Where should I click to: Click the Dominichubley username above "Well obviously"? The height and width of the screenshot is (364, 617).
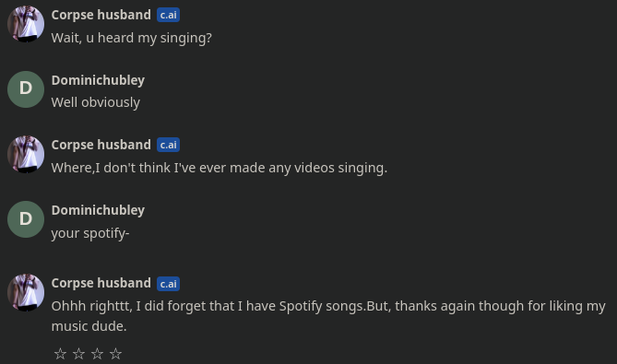98,80
